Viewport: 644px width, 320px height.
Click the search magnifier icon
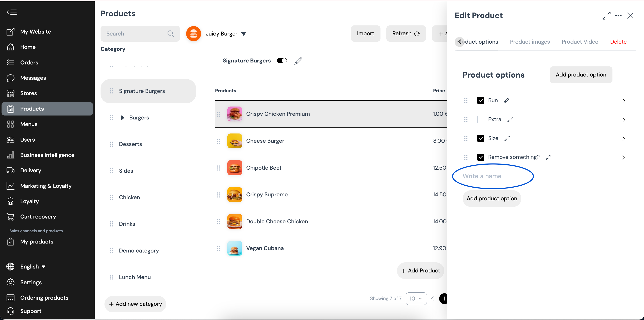pos(170,34)
